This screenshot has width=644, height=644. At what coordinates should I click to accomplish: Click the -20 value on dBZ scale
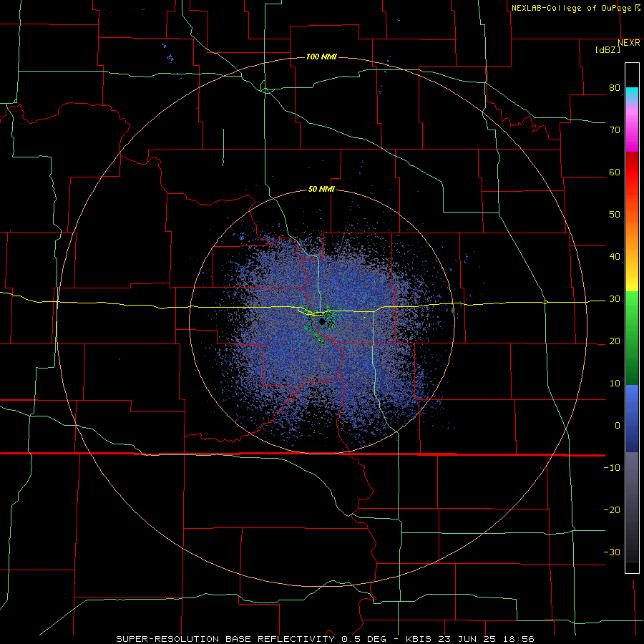[x=612, y=509]
